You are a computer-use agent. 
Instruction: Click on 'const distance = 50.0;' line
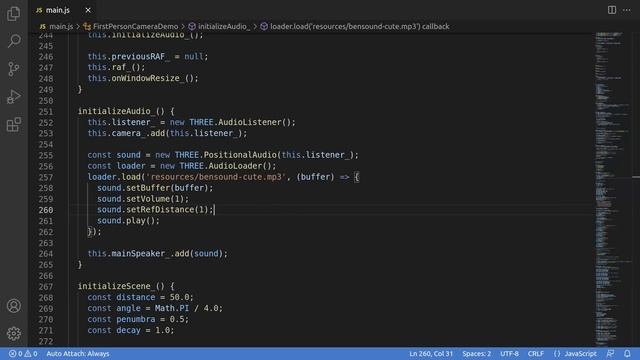(x=140, y=297)
